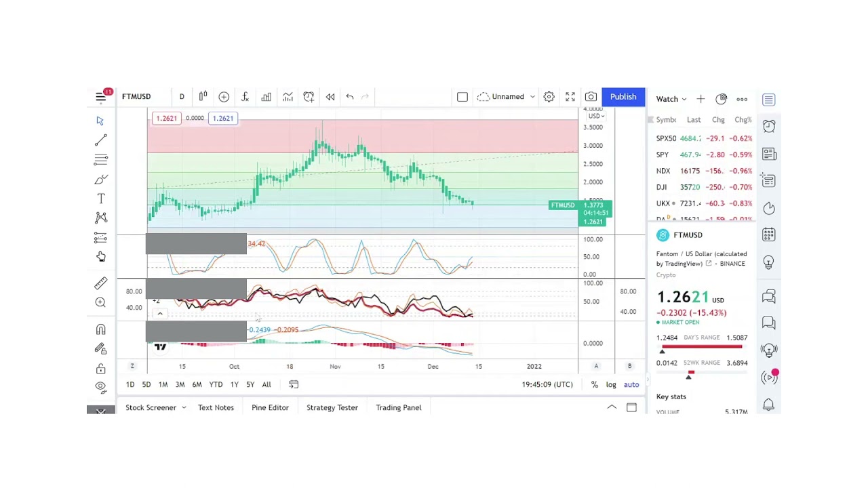Open the chart patterns tool
This screenshot has width=868, height=488.
click(x=100, y=218)
